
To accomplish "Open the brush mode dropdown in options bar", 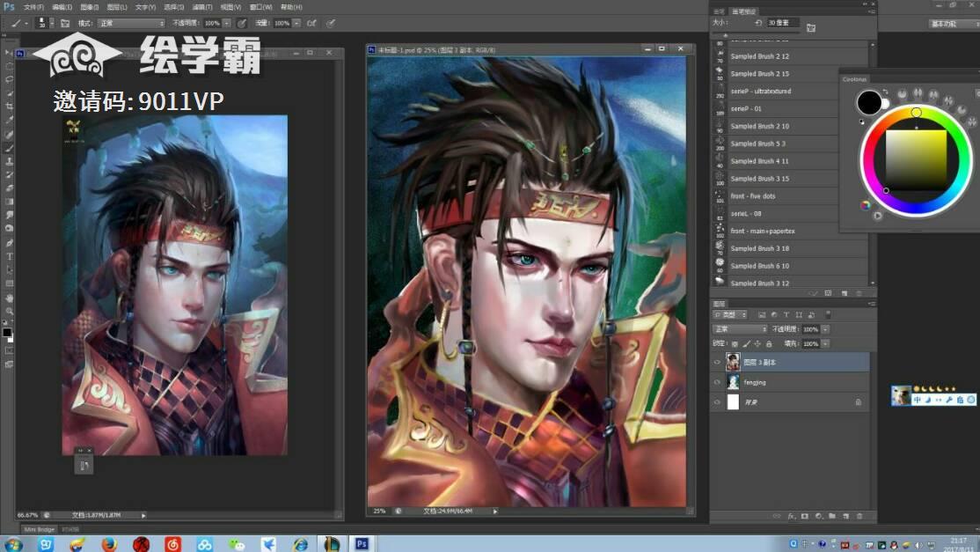I will coord(131,23).
